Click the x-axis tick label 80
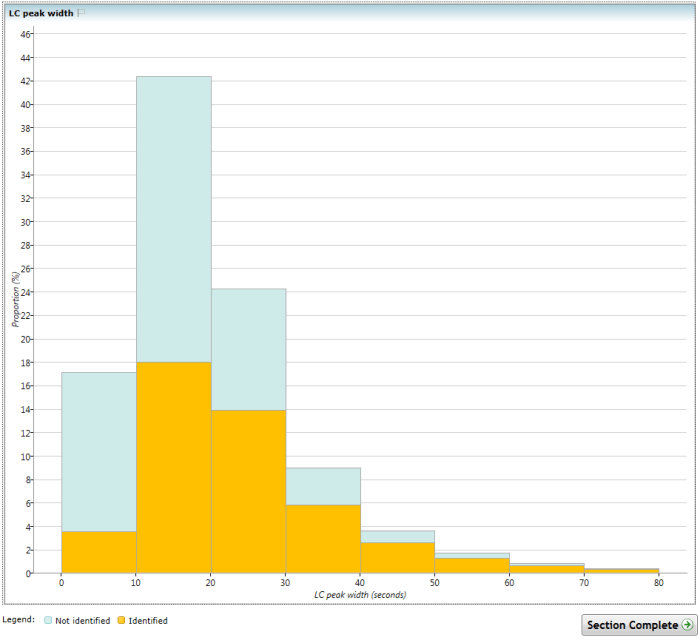Viewport: 700px width, 643px height. 659,583
